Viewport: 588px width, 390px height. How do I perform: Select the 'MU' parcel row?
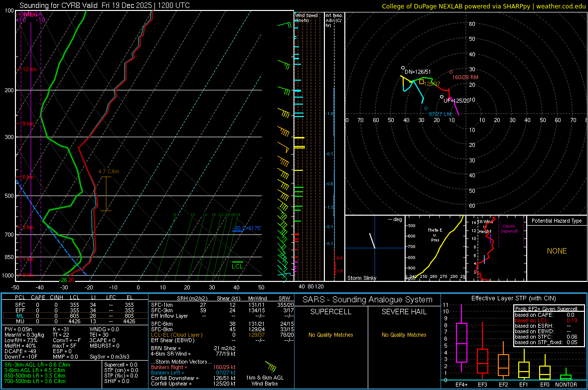[x=75, y=321]
